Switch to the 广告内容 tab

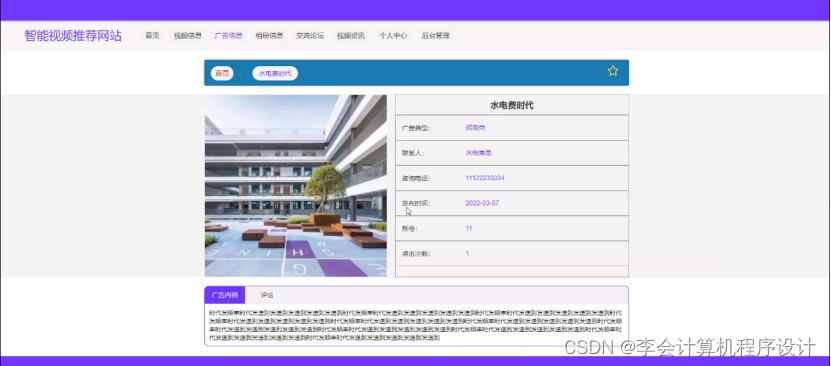tap(225, 295)
